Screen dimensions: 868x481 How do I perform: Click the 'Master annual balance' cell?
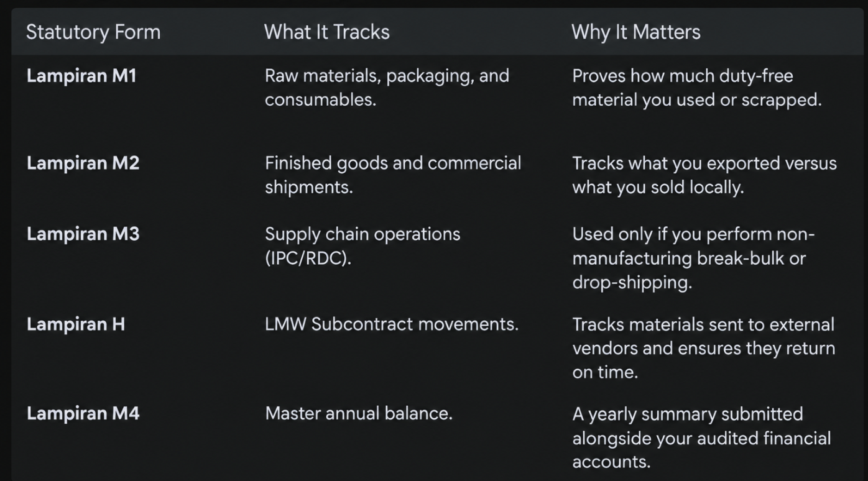pyautogui.click(x=359, y=413)
